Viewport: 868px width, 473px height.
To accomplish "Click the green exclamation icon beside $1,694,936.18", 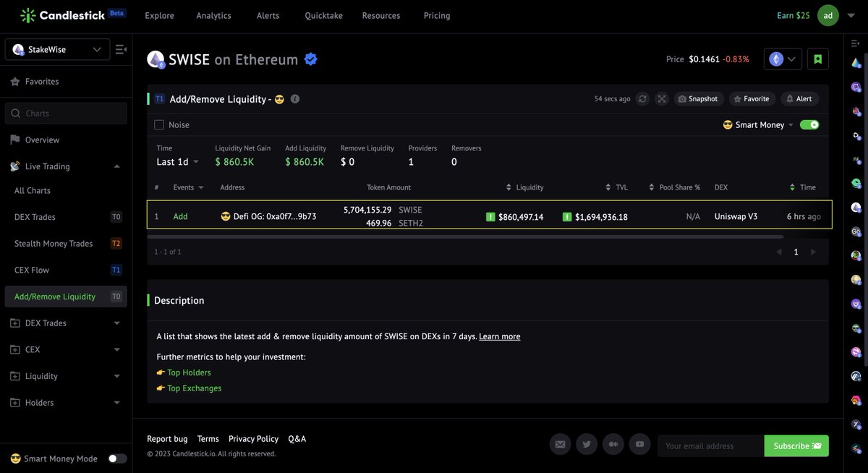I will 567,216.
